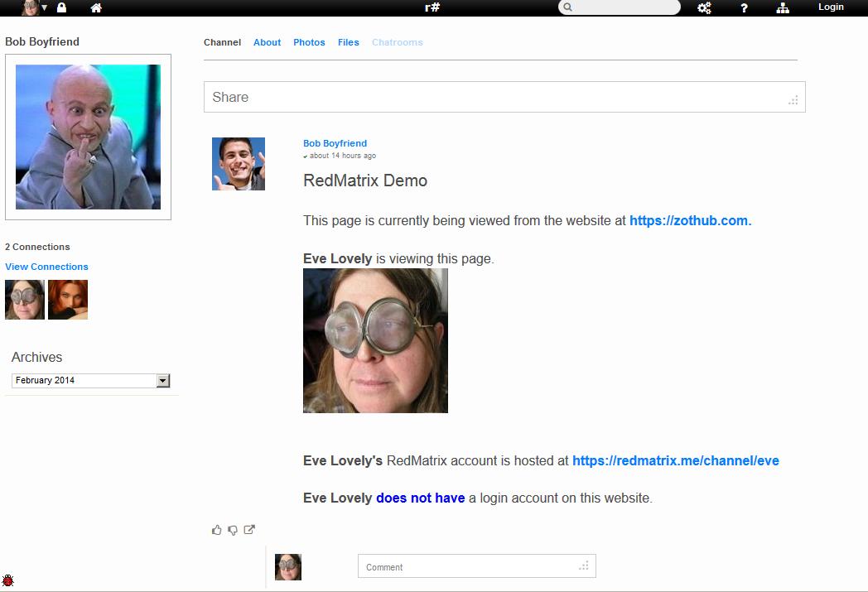
Task: Focus the navbar search box
Action: tap(619, 7)
